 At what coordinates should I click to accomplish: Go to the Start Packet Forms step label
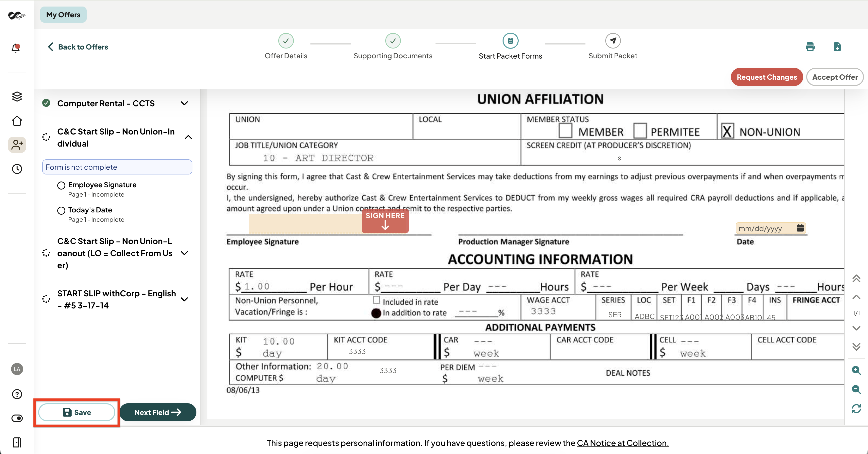click(x=511, y=56)
